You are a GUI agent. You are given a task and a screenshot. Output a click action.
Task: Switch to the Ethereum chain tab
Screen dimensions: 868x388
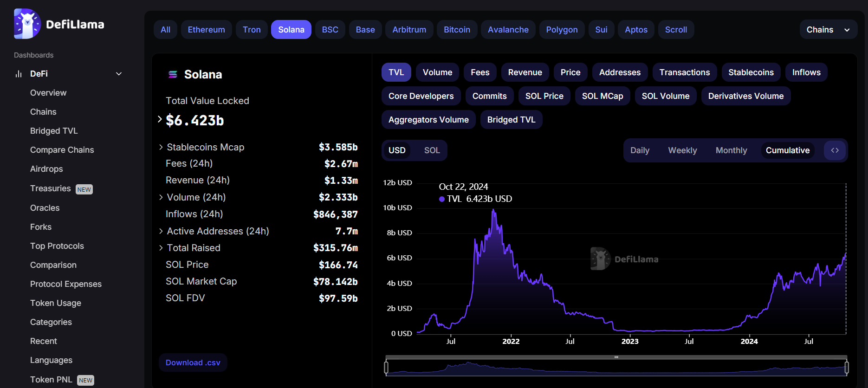pyautogui.click(x=206, y=30)
